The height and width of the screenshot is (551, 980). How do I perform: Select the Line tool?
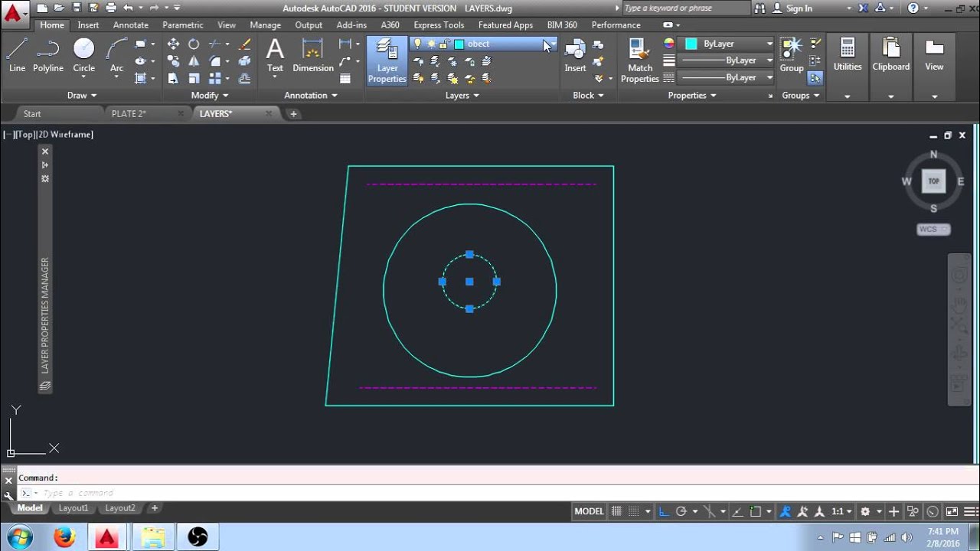17,55
